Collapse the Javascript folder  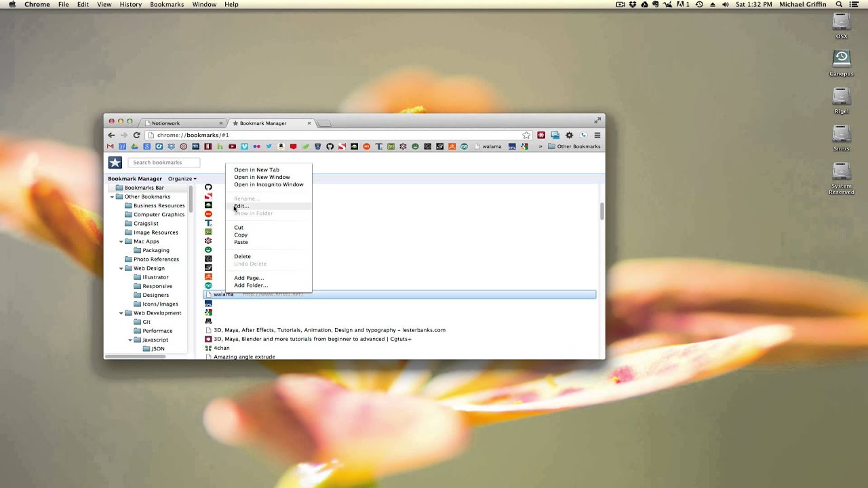pyautogui.click(x=130, y=340)
